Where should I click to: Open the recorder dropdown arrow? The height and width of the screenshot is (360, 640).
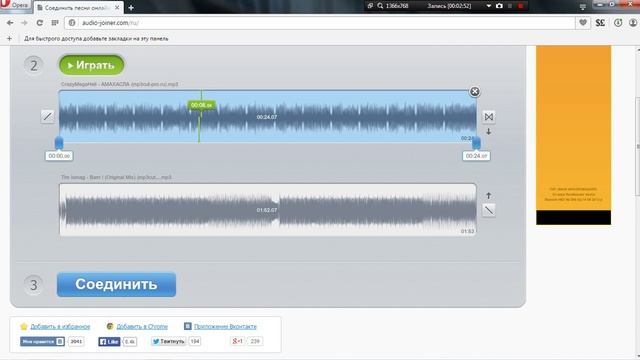coord(489,6)
